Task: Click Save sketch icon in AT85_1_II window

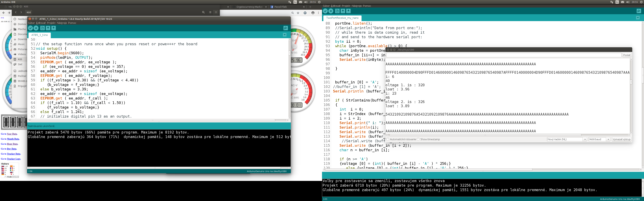Action: point(53,28)
